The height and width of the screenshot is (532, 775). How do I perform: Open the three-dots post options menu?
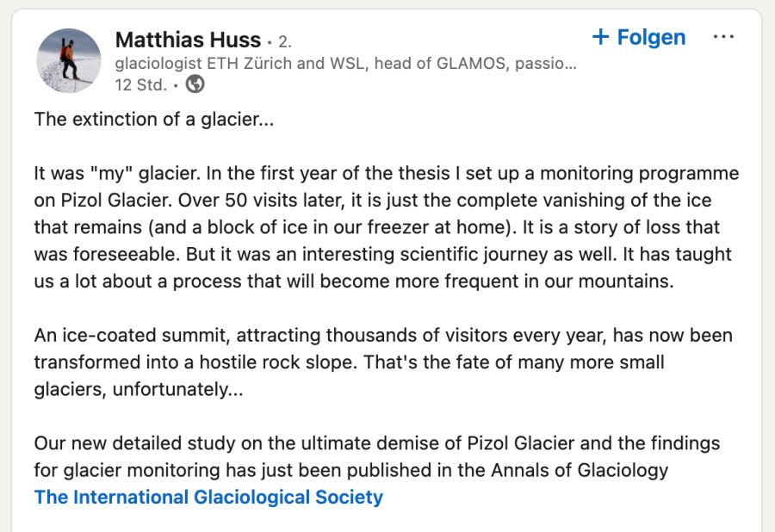pos(723,37)
